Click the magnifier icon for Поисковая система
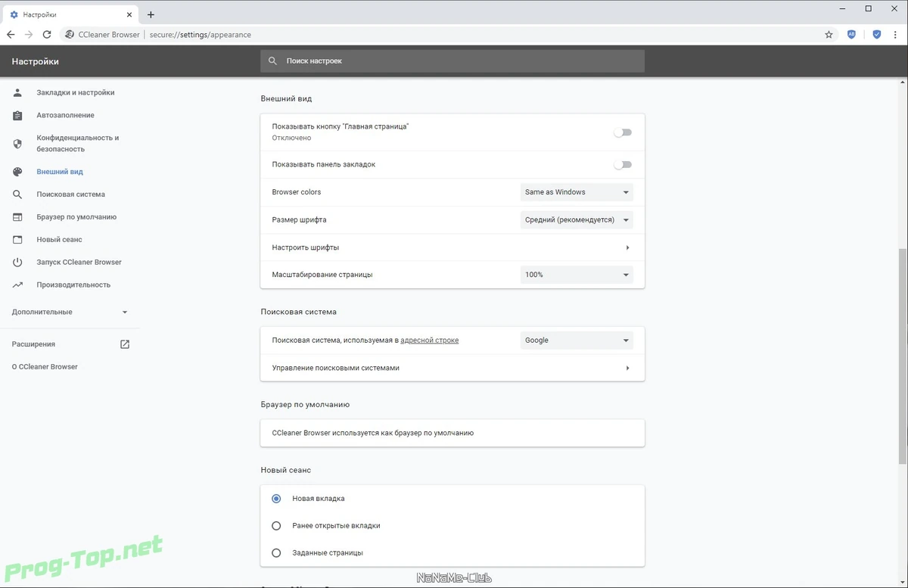This screenshot has height=588, width=908. pyautogui.click(x=18, y=194)
